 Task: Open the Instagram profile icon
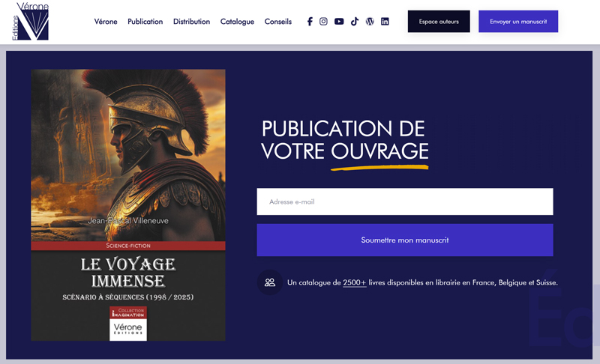tap(323, 22)
